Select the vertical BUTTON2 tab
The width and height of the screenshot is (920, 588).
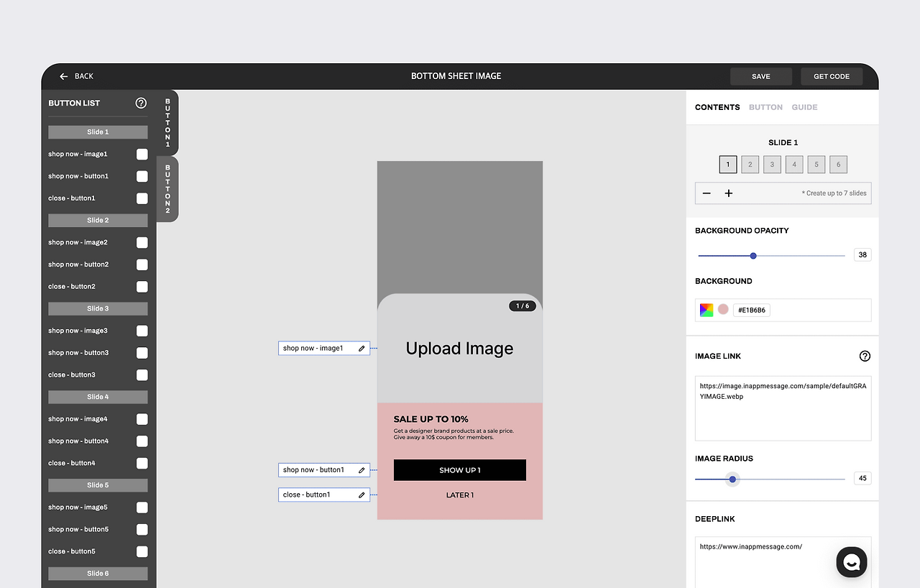pyautogui.click(x=167, y=189)
